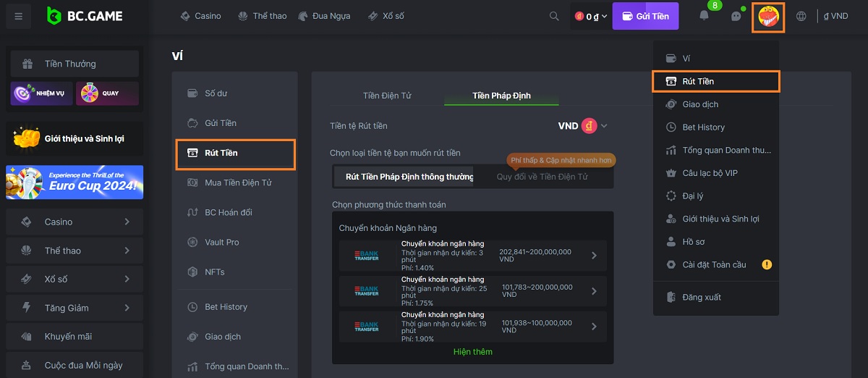Choose the bank transfer with 1.75% fee
This screenshot has width=868, height=378.
point(473,291)
